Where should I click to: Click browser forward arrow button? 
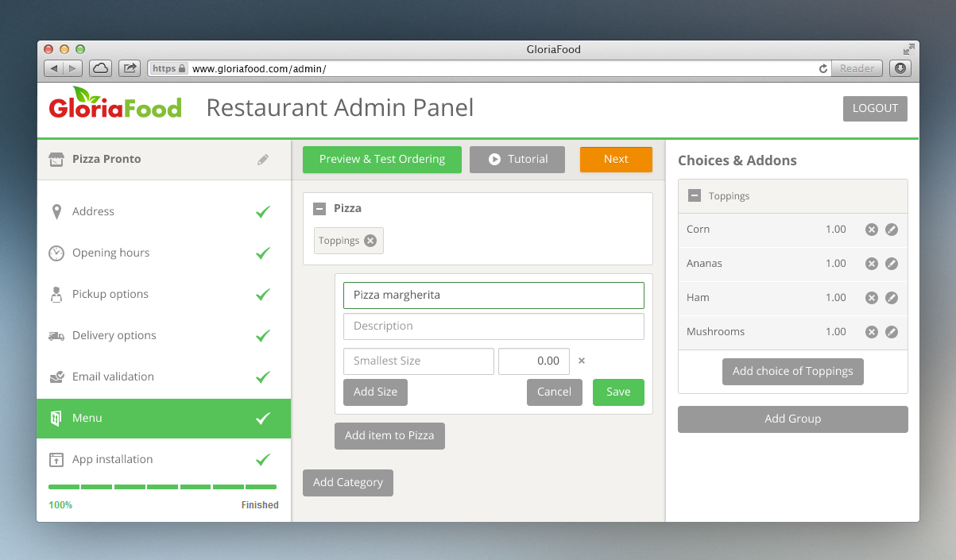(x=73, y=68)
